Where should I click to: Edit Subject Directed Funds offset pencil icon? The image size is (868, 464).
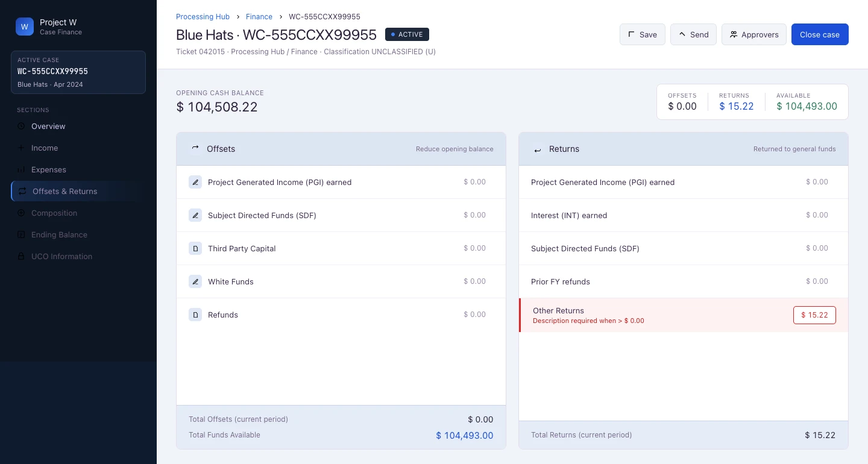tap(195, 215)
